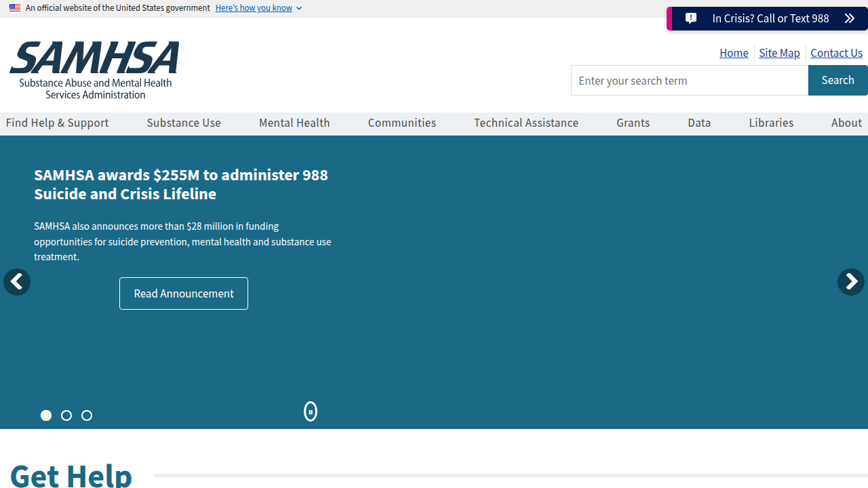The image size is (868, 488).
Task: Click the Search button
Action: click(x=838, y=80)
